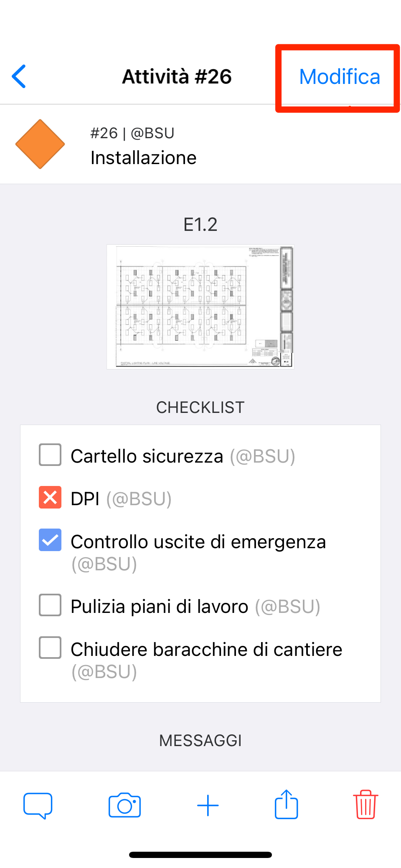Tap the Installazione task title
The image size is (401, 868).
tap(143, 158)
